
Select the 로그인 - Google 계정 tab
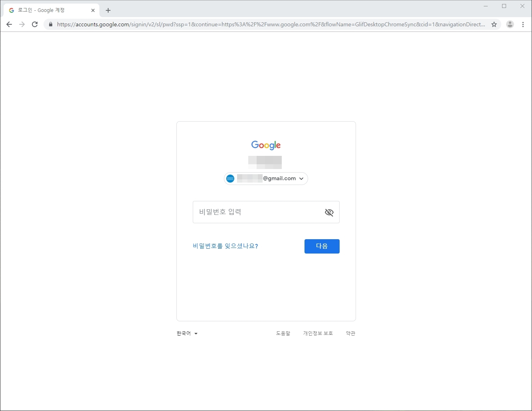click(x=51, y=10)
